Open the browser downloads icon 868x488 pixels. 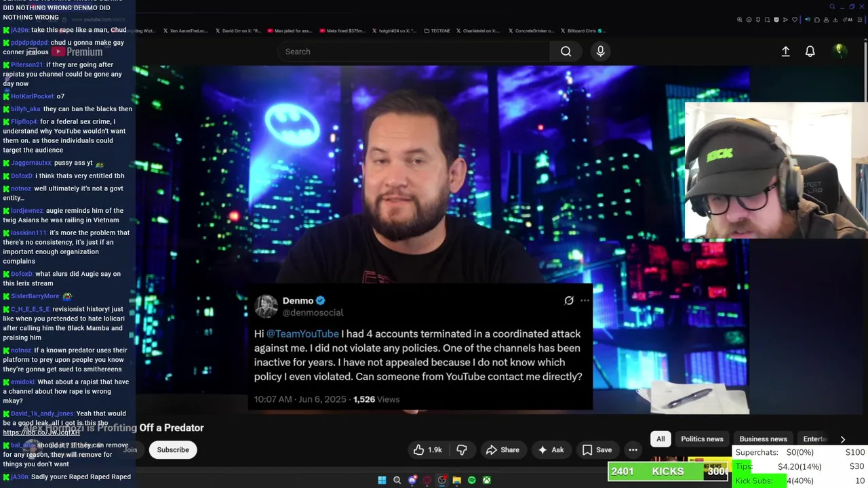[835, 20]
